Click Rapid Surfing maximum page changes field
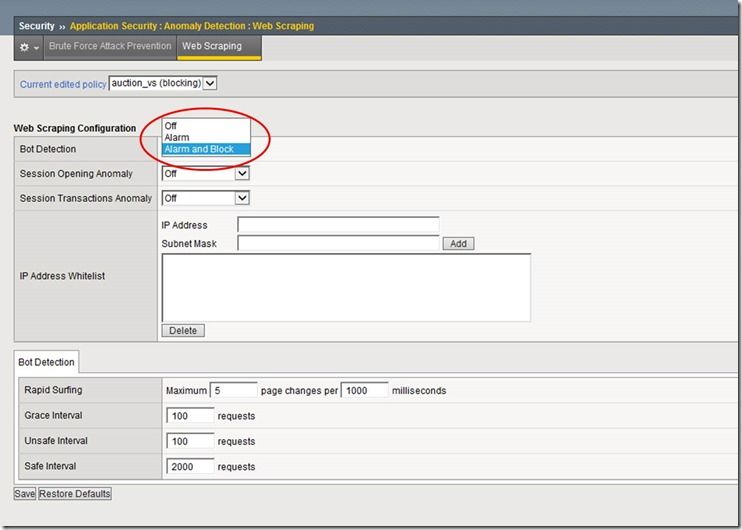742x530 pixels. tap(234, 391)
